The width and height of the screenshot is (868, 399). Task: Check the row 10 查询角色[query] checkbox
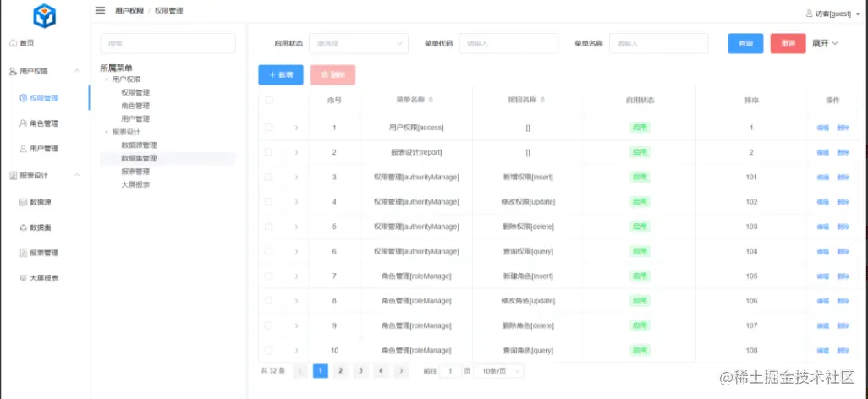point(268,350)
